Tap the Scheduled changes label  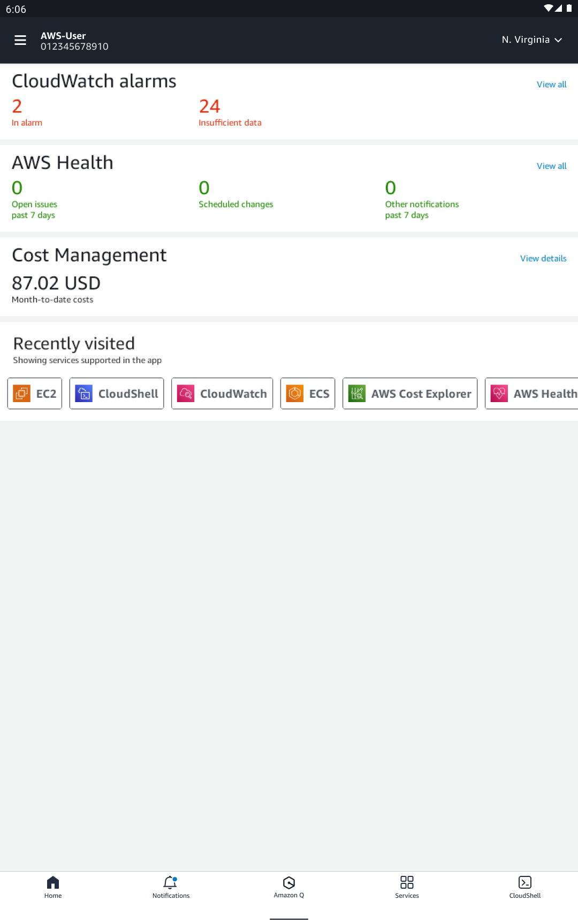236,204
